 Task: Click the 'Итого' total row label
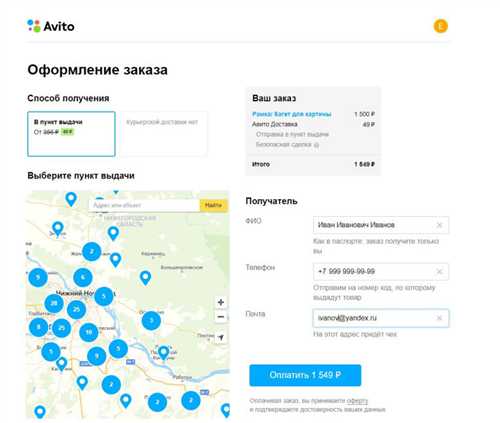(261, 164)
